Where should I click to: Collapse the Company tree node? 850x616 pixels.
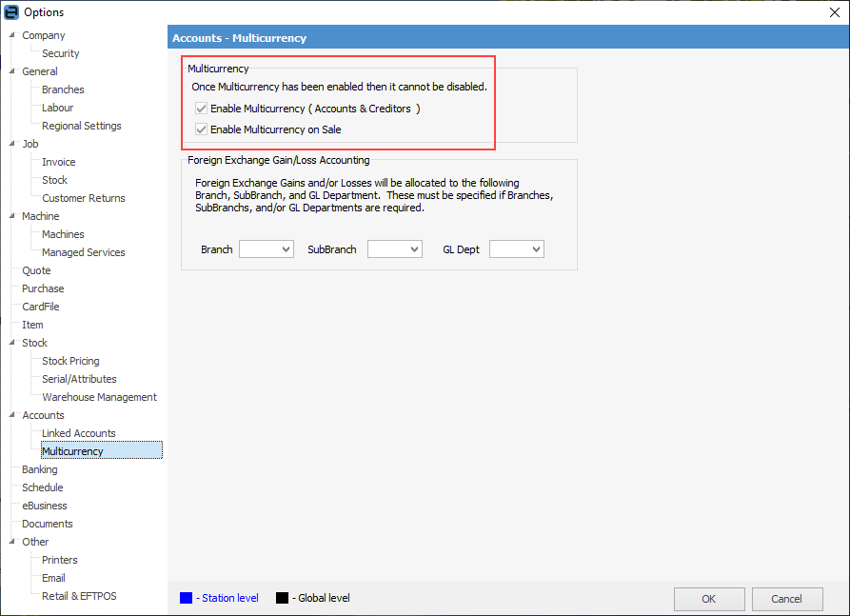[12, 34]
